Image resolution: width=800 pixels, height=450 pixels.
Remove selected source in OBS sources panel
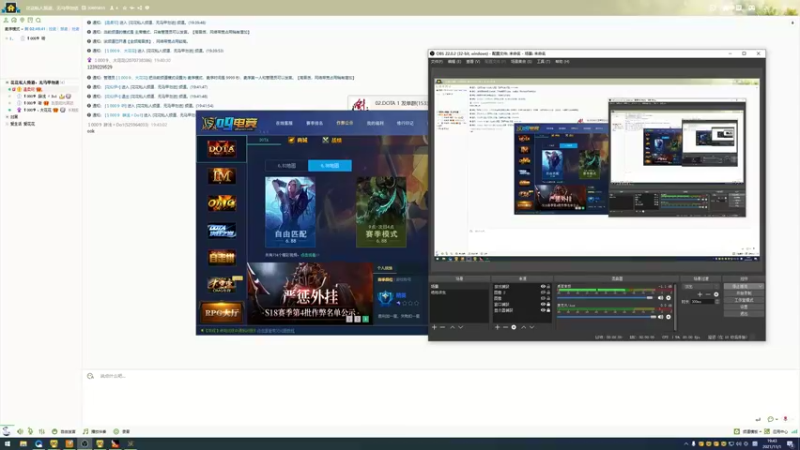[x=505, y=327]
